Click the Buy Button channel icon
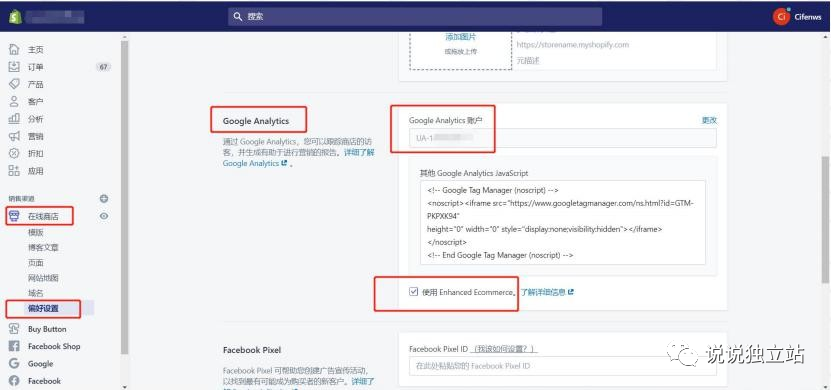This screenshot has height=390, width=831. click(x=14, y=329)
